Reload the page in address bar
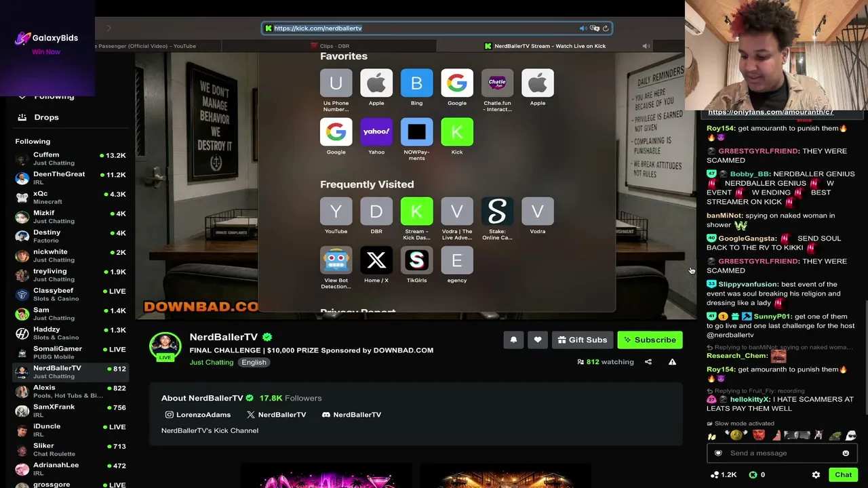Image resolution: width=868 pixels, height=488 pixels. coord(606,28)
